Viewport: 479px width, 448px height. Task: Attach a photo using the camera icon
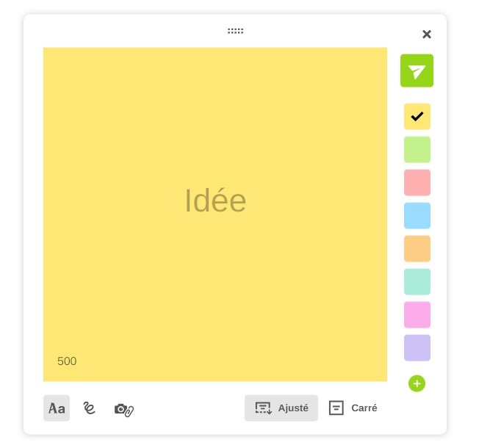click(123, 409)
